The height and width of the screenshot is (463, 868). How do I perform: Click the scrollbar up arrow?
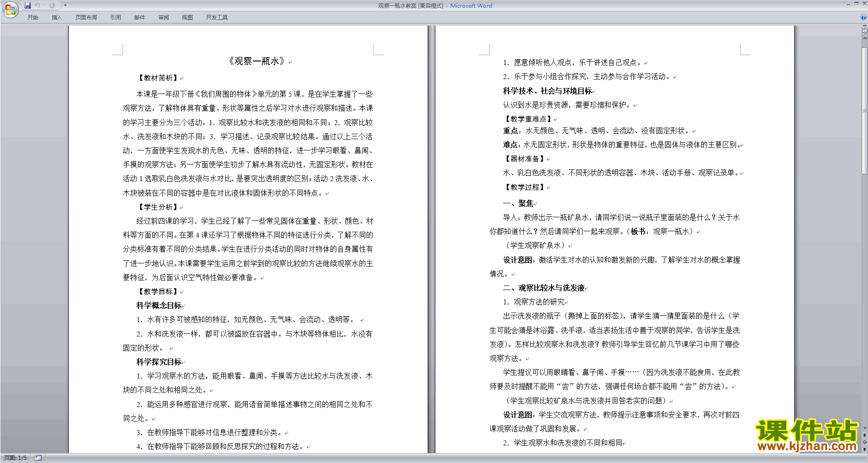[864, 38]
